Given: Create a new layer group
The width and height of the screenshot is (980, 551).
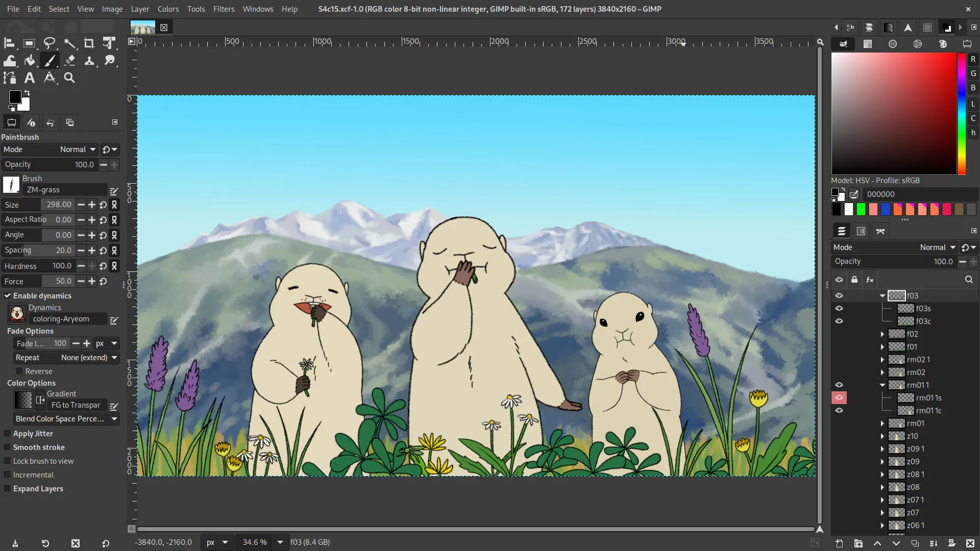Looking at the screenshot, I should click(859, 543).
